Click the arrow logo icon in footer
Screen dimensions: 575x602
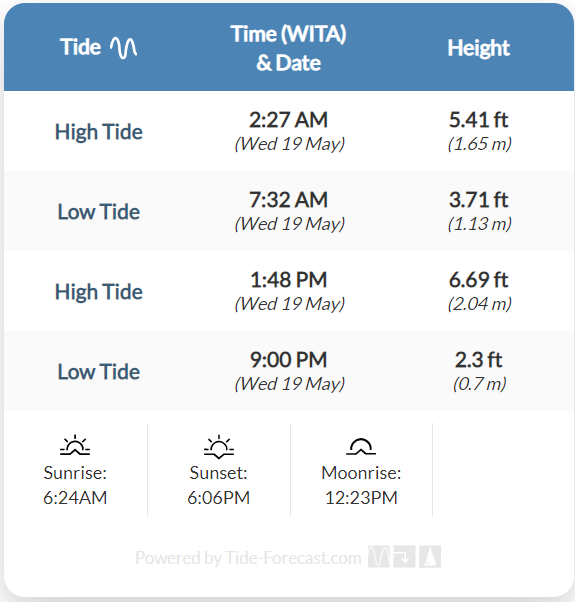pyautogui.click(x=404, y=556)
